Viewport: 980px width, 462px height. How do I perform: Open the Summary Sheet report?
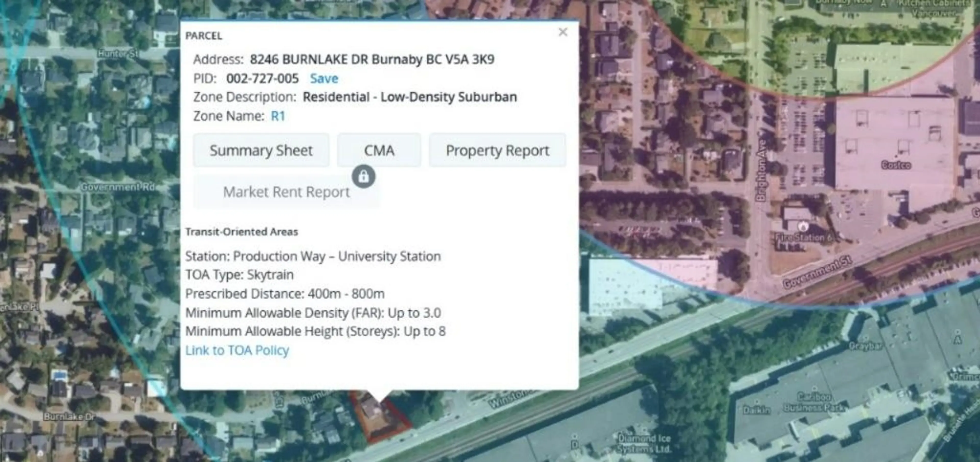click(261, 150)
